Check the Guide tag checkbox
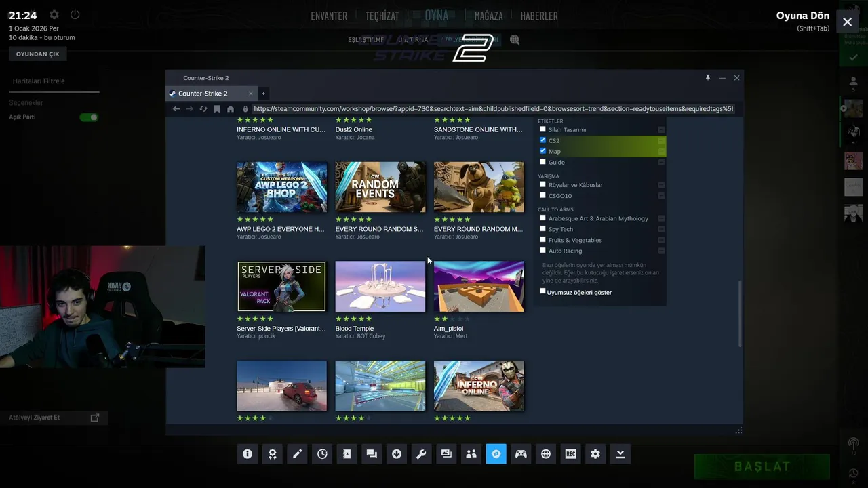Screen dimensions: 868x488 click(x=542, y=161)
